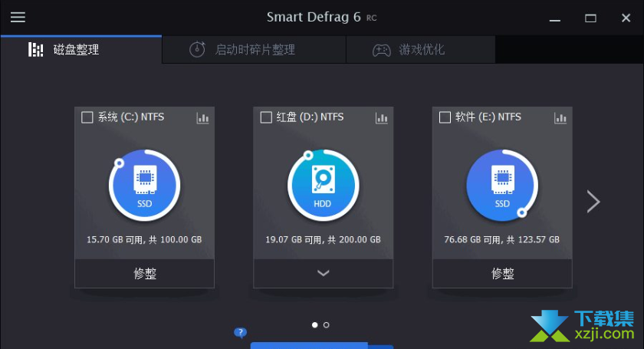
Task: Click text 76.68 GB 可用, 共 123.57 GB
Action: 502,239
